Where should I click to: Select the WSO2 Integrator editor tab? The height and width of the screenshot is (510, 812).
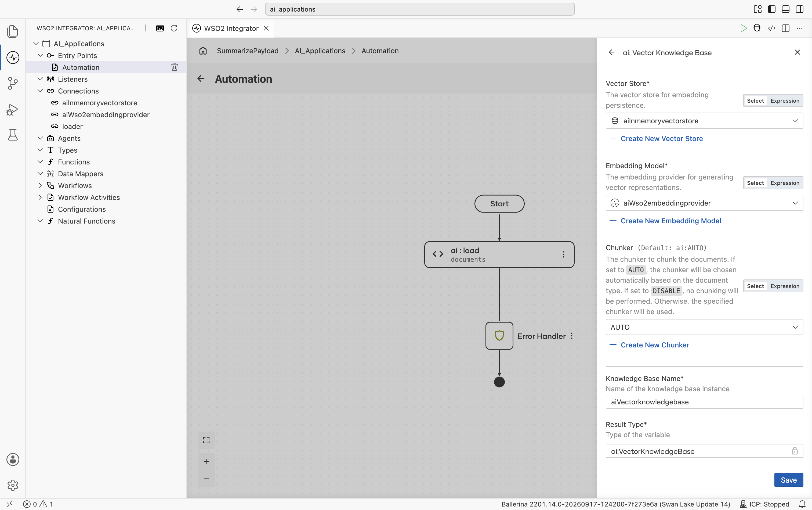231,28
